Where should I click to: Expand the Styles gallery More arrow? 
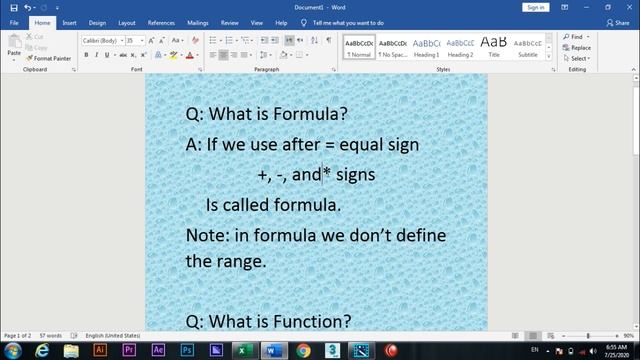pos(549,56)
